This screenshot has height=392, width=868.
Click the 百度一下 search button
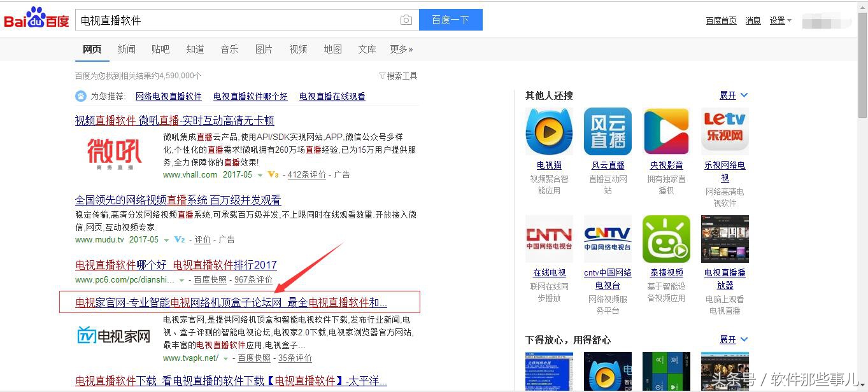coord(450,20)
